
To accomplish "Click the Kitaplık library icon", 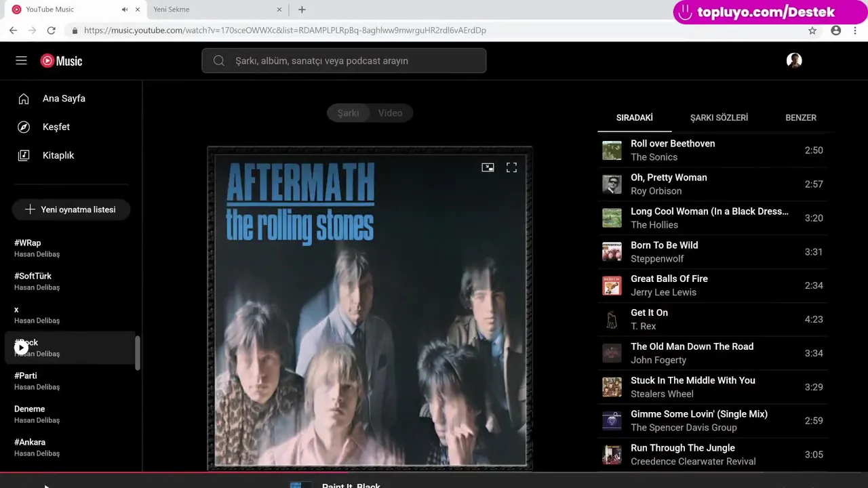I will (24, 156).
